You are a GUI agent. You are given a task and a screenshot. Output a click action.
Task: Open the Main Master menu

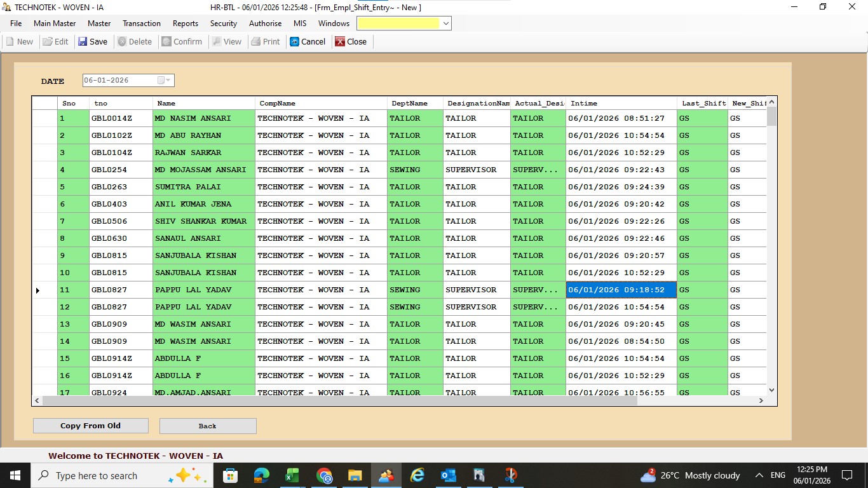pos(55,24)
